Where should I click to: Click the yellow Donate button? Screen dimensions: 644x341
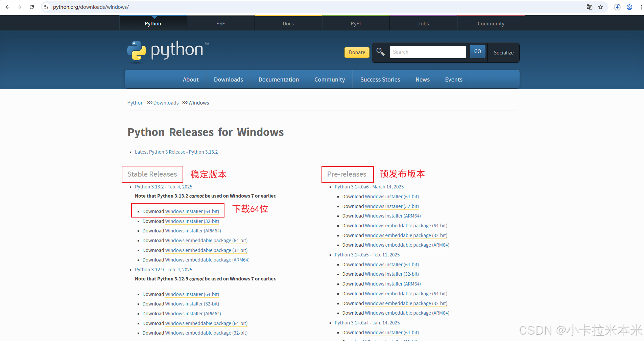click(357, 52)
